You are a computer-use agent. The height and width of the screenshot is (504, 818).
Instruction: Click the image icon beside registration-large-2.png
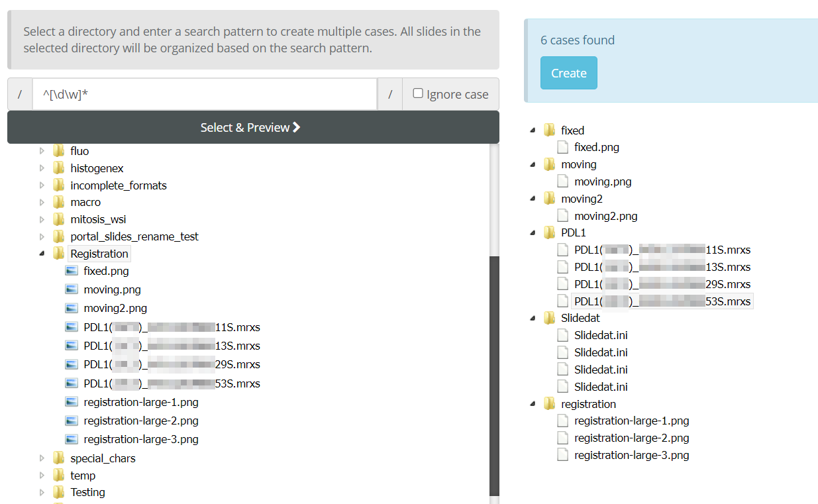tap(72, 421)
